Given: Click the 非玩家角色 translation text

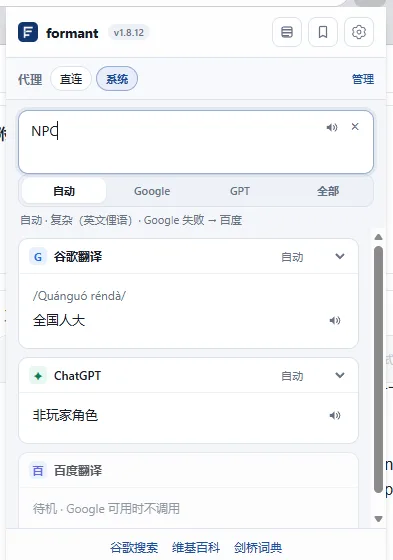Looking at the screenshot, I should click(x=65, y=415).
